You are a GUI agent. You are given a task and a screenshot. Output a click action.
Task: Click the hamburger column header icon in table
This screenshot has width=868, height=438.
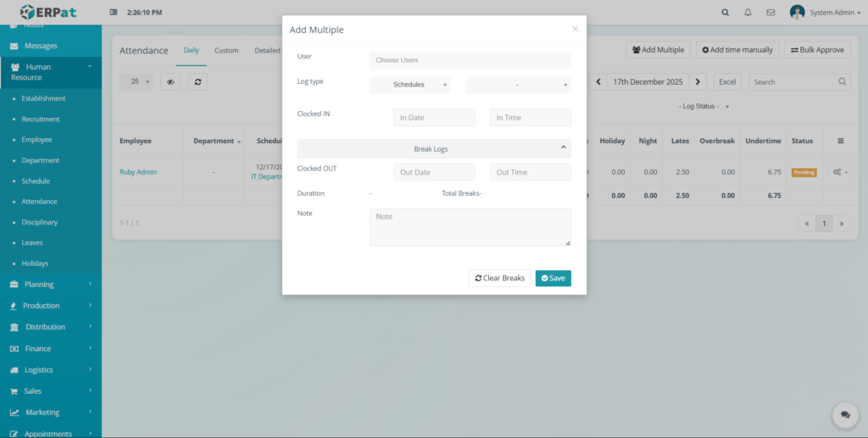[x=840, y=141]
